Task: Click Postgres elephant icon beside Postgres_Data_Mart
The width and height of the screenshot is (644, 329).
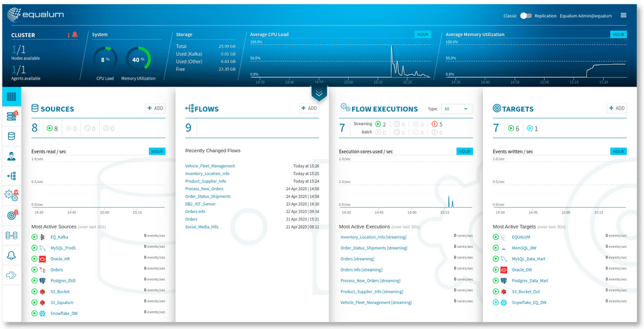Action: coord(504,281)
